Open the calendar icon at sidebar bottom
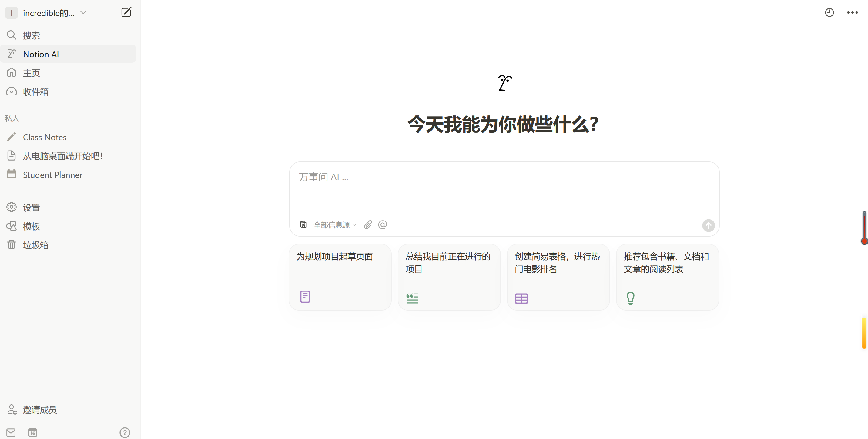This screenshot has width=868, height=439. pos(33,433)
